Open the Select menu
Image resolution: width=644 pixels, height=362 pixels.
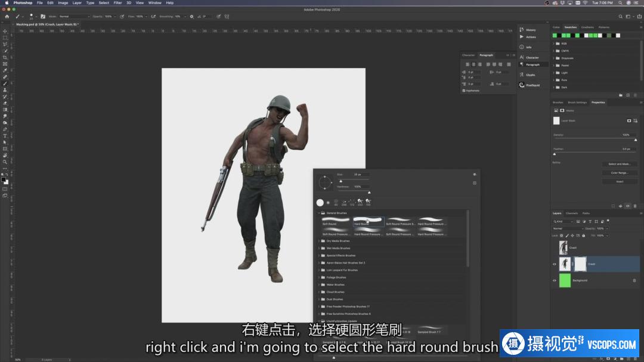[104, 3]
